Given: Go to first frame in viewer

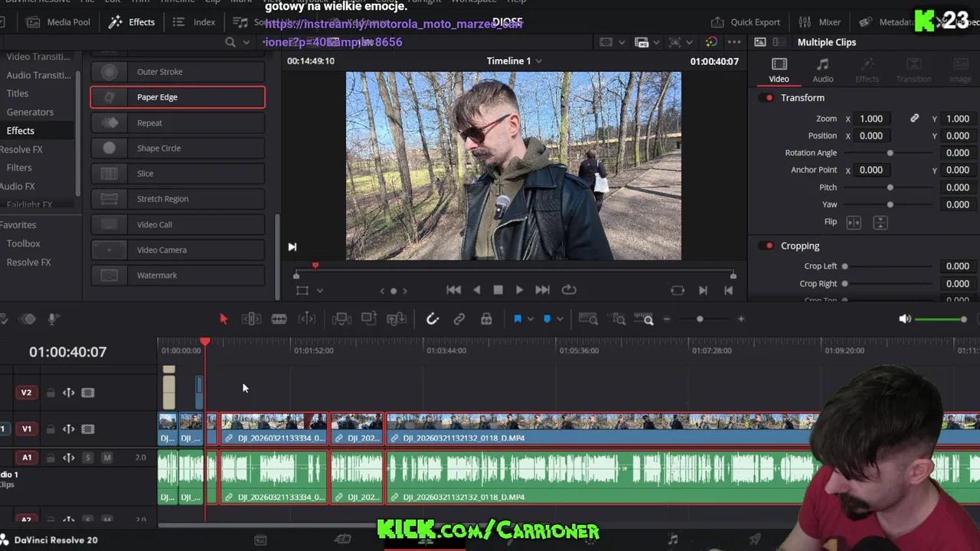Looking at the screenshot, I should (x=454, y=290).
